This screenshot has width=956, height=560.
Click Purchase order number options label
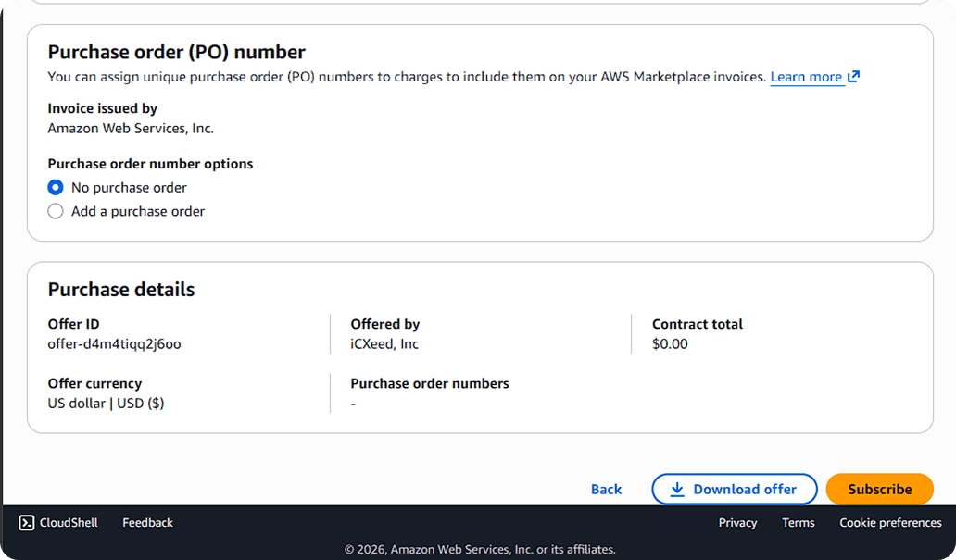click(x=150, y=164)
